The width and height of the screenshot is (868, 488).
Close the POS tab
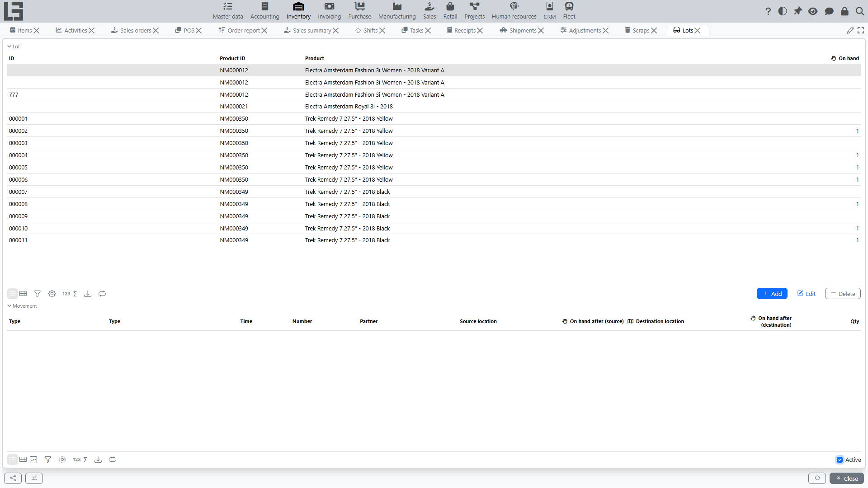click(199, 30)
